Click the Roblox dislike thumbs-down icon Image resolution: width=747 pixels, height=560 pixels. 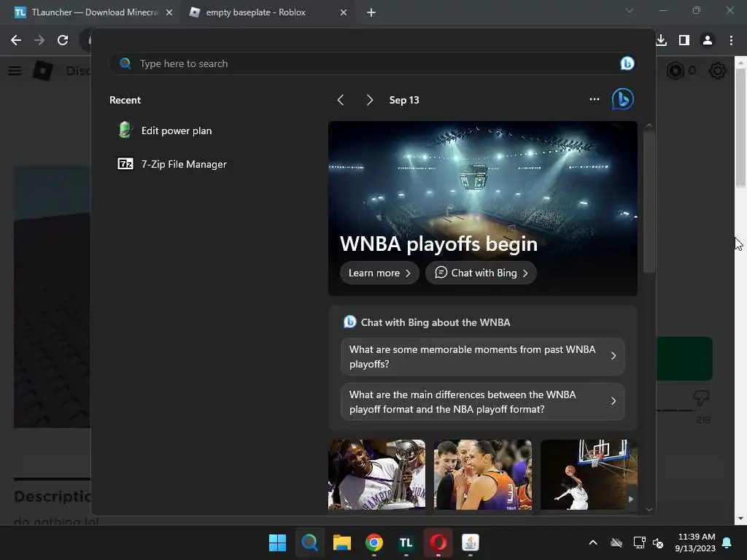point(701,397)
